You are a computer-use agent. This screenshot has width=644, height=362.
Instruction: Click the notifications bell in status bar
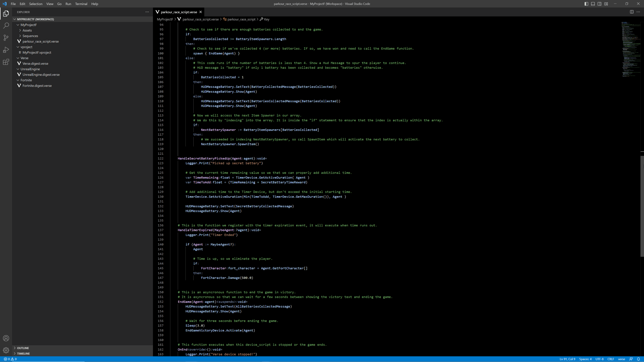[x=638, y=359]
